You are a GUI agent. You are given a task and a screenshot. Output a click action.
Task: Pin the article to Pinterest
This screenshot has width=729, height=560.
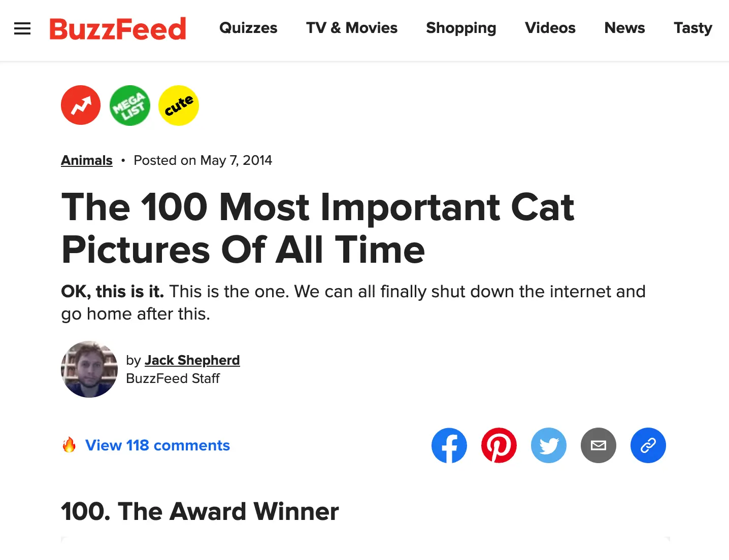click(x=499, y=445)
